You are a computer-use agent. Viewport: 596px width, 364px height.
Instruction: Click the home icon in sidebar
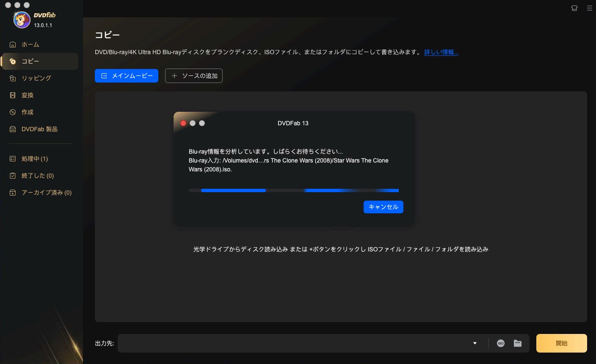click(x=13, y=44)
